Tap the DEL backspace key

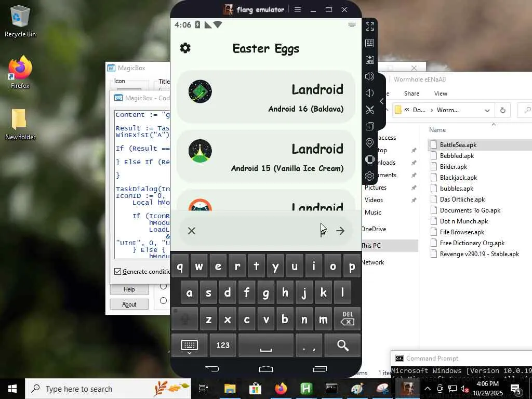click(348, 319)
